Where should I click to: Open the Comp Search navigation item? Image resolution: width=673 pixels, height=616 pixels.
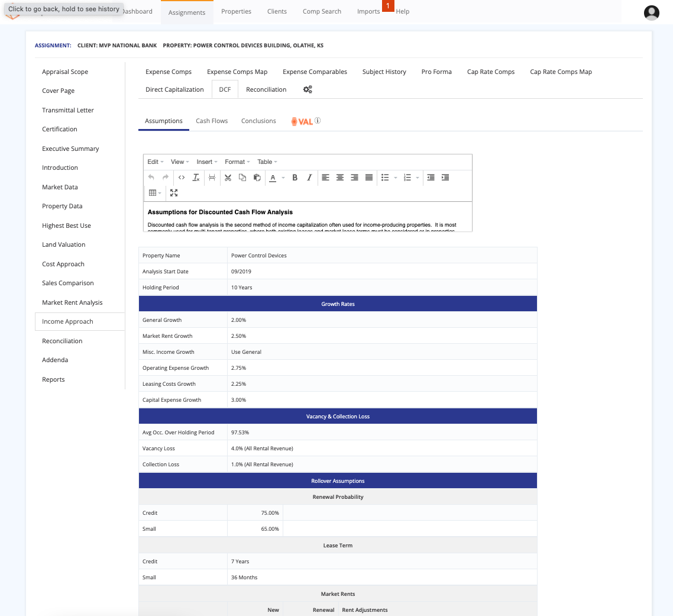pyautogui.click(x=322, y=11)
